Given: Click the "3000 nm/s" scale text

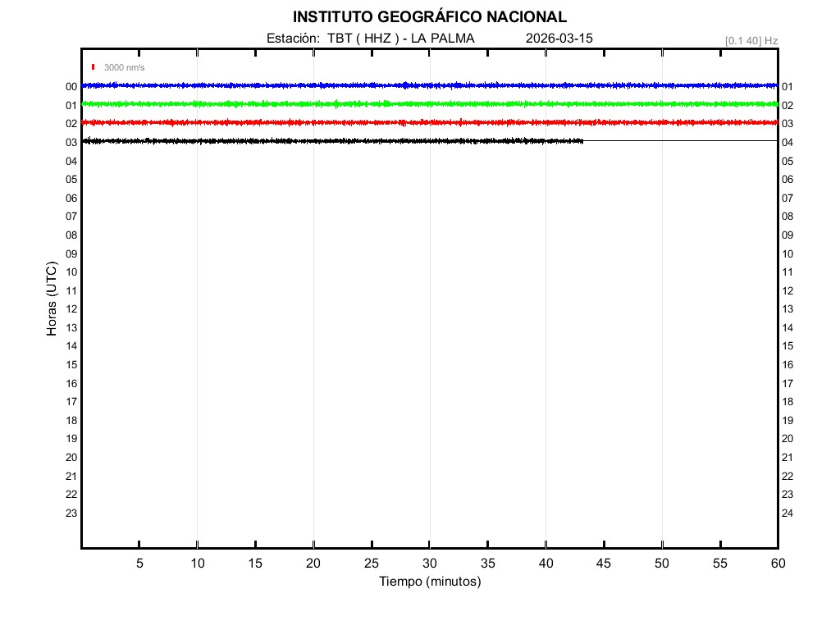Looking at the screenshot, I should (124, 67).
